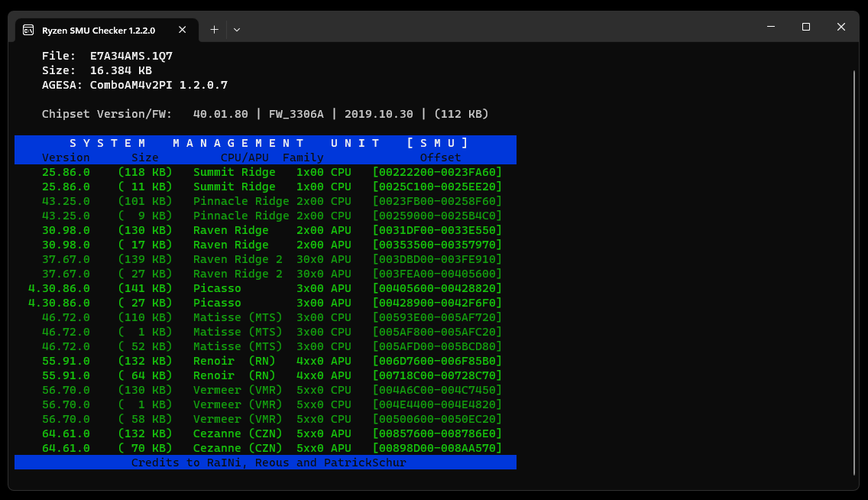Image resolution: width=868 pixels, height=500 pixels.
Task: Click the vertical scrollbar on right edge
Action: pos(855,272)
